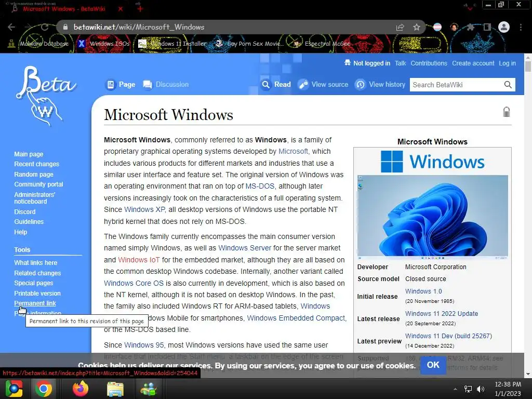The width and height of the screenshot is (532, 399).
Task: Reload the page with the refresh icon
Action: tap(45, 27)
